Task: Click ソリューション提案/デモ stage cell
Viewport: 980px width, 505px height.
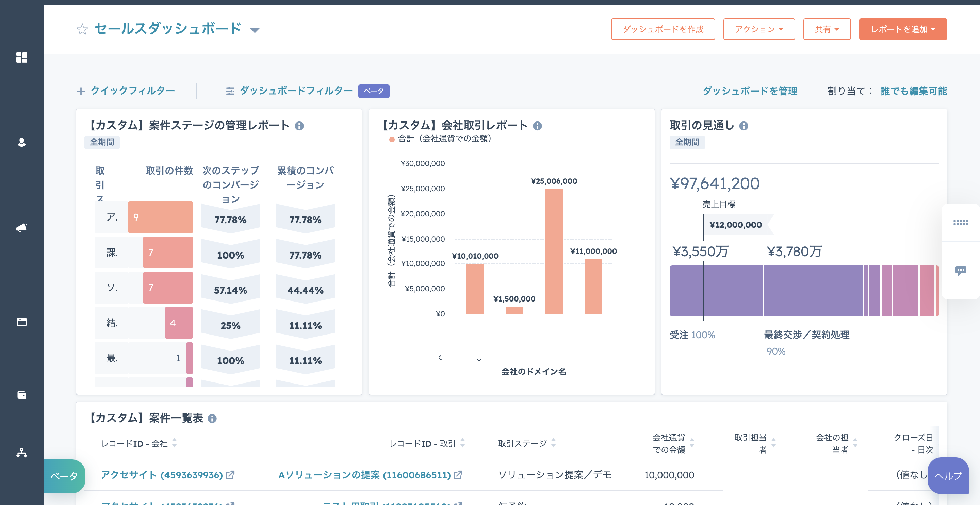Action: click(x=555, y=475)
